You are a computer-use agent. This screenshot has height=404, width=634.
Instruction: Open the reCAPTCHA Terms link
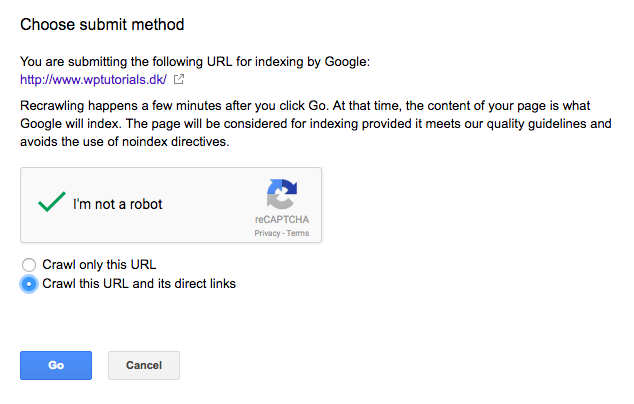pos(298,233)
